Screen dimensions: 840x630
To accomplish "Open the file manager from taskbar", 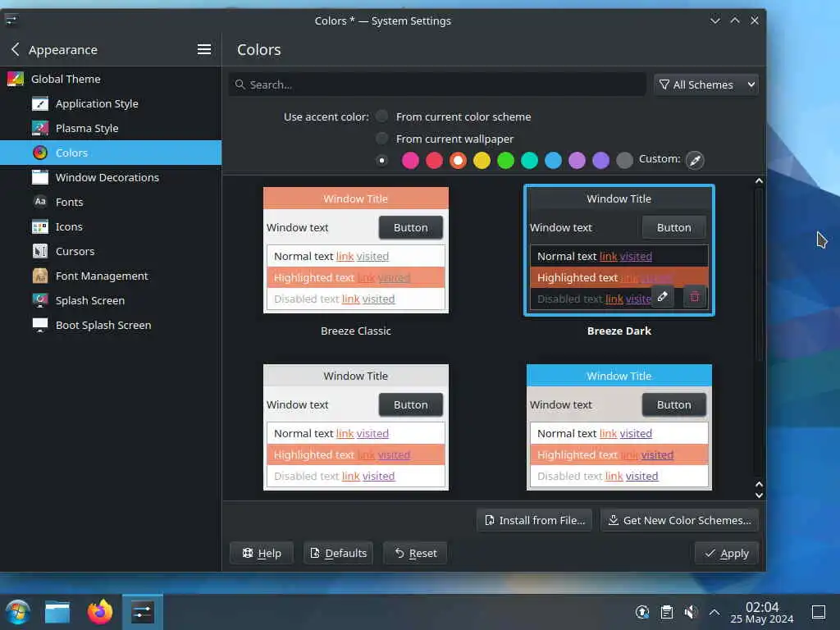I will click(57, 612).
